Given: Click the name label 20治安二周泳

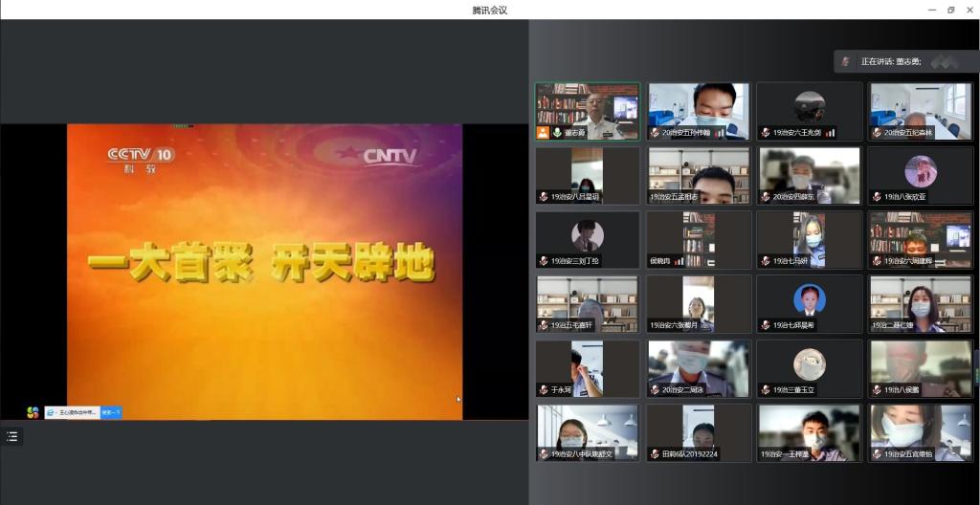Looking at the screenshot, I should (683, 390).
